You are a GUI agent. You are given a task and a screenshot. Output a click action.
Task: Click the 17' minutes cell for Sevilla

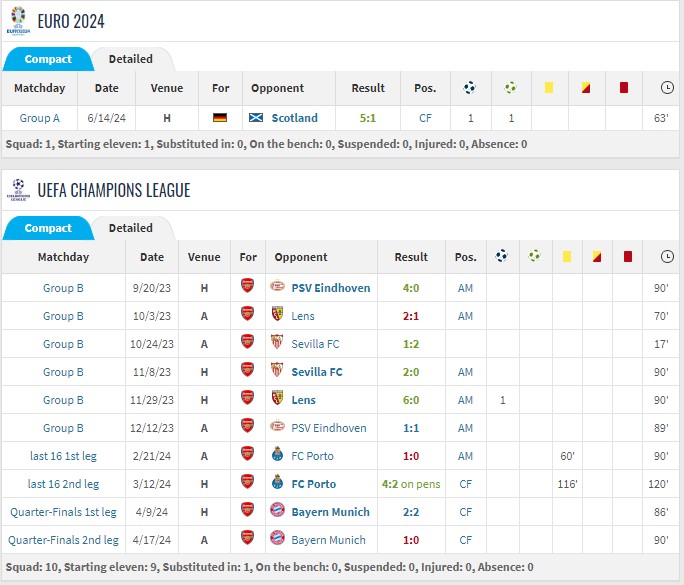click(661, 344)
